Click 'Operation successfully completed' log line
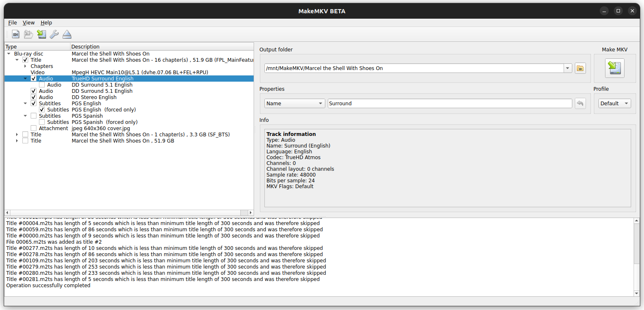Viewport: 644px width, 310px height. click(48, 286)
